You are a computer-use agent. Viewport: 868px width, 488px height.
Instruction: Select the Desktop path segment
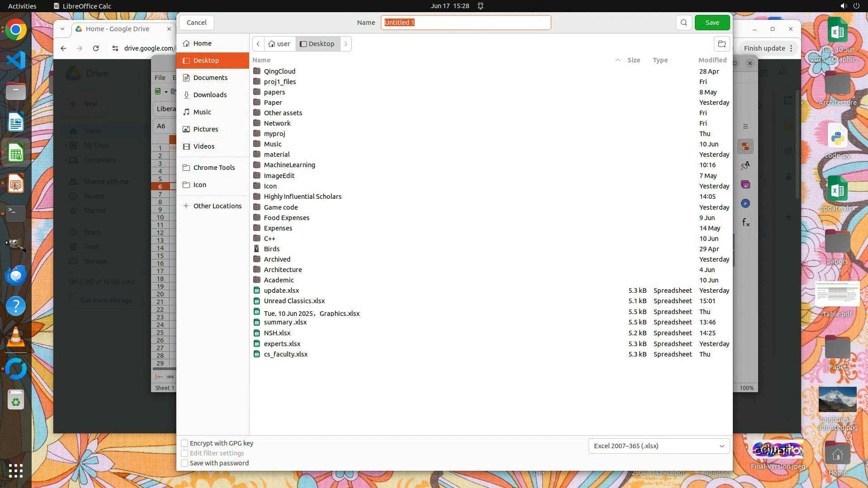tap(317, 44)
